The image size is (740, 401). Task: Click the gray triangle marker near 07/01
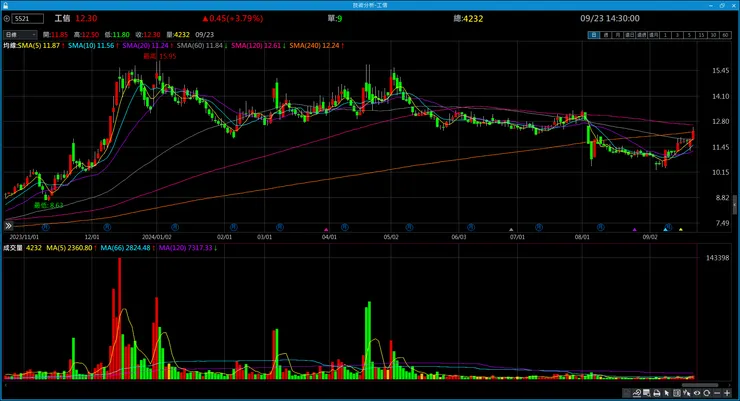(x=511, y=229)
